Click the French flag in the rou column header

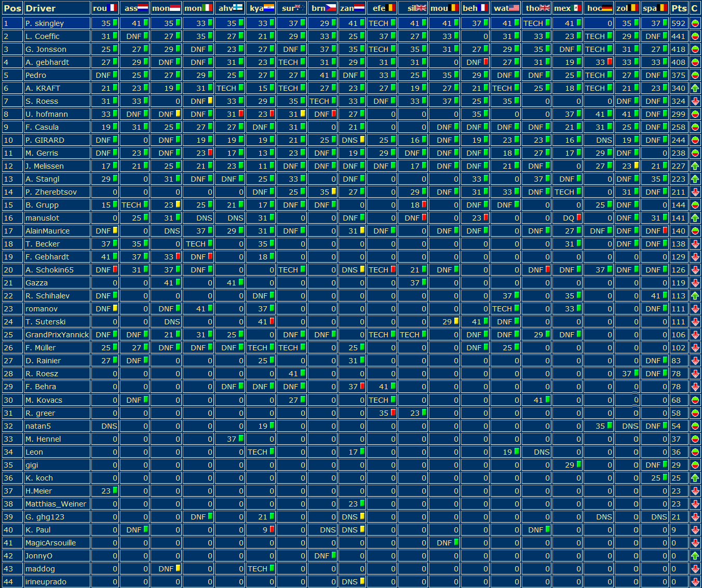pos(112,8)
